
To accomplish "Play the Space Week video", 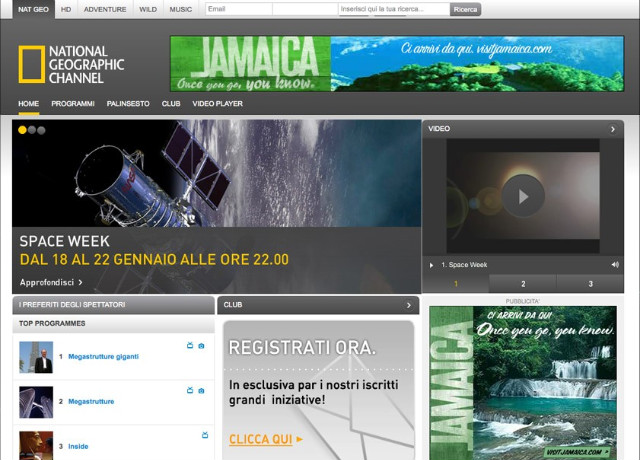I will tap(523, 196).
